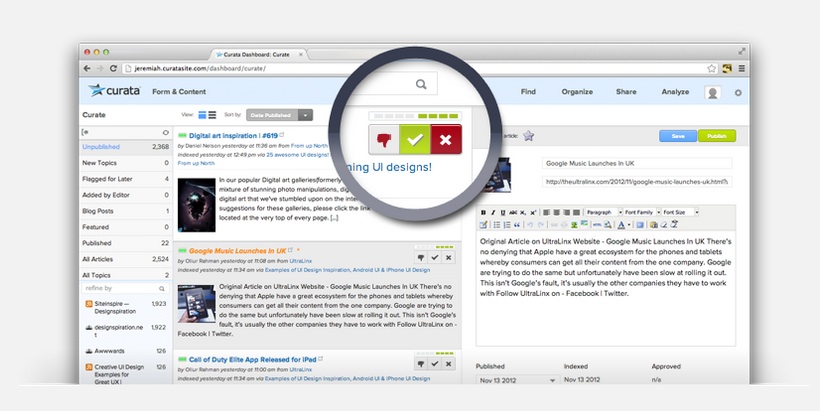Open Google Music Launches In UK title
Screen dimensions: 820x411
coord(237,250)
